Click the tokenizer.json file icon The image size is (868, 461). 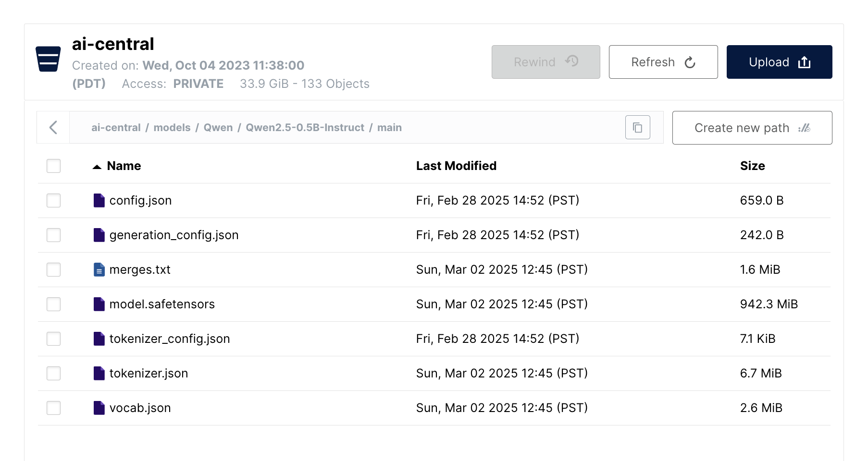pos(99,373)
